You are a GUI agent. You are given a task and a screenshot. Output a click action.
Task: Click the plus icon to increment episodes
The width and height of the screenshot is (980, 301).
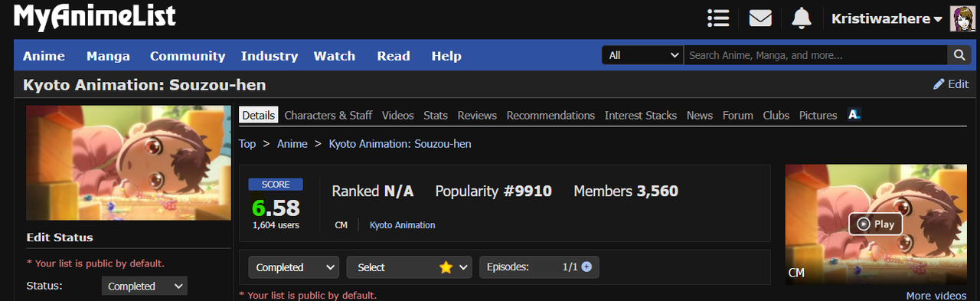[x=586, y=267]
